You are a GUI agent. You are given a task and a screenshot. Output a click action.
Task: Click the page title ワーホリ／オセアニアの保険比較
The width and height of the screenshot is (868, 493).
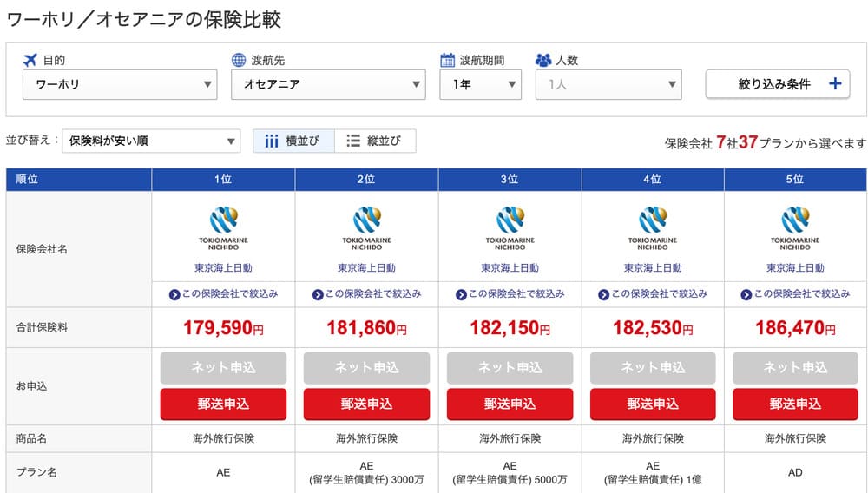tap(144, 19)
